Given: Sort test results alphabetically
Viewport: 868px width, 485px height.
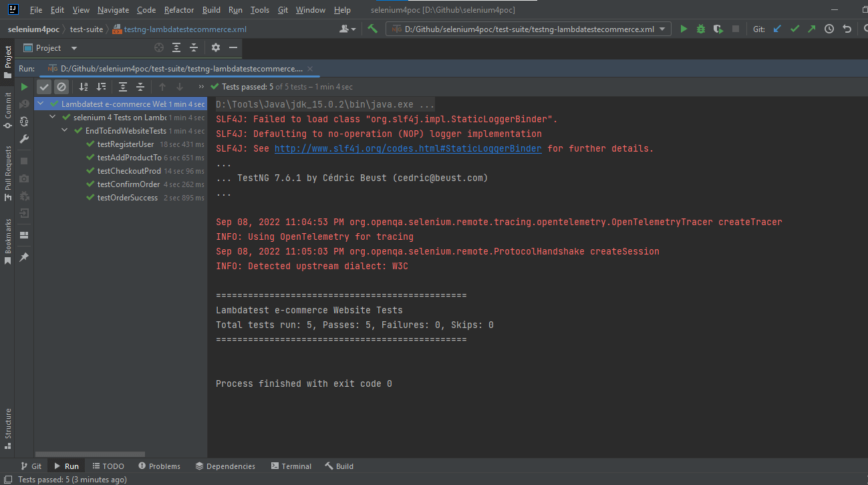Looking at the screenshot, I should (x=83, y=87).
